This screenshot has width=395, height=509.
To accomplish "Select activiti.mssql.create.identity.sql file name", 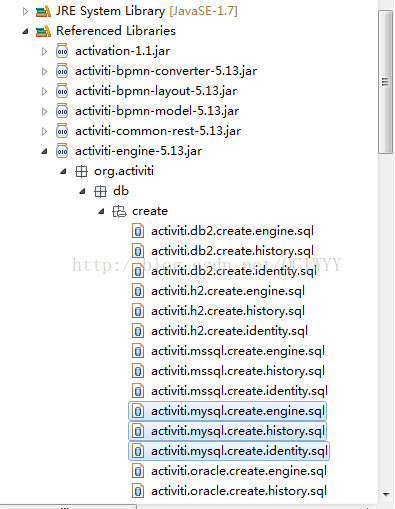I will click(x=239, y=391).
